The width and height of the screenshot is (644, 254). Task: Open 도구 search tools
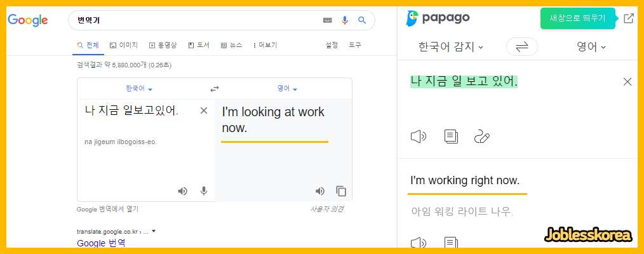click(355, 45)
